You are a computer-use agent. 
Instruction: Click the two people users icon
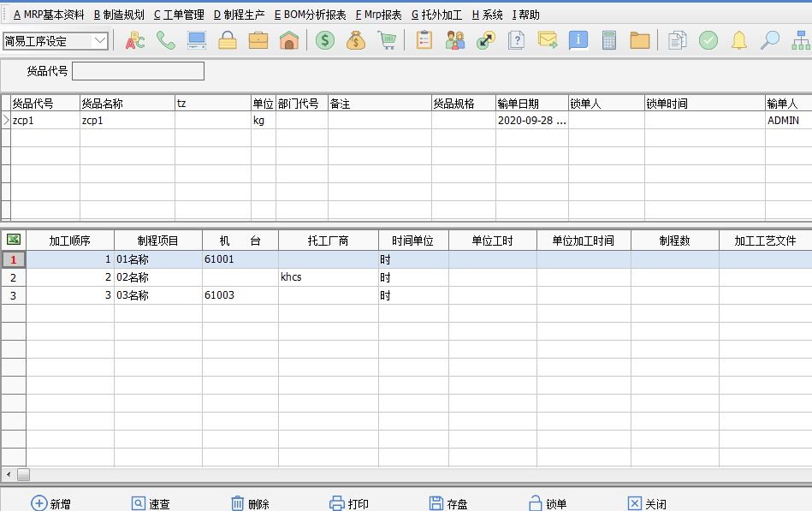(x=455, y=40)
